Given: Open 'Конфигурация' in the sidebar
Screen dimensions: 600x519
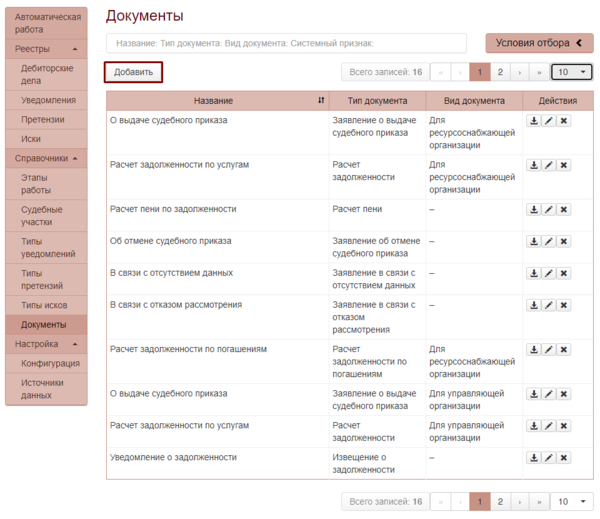Looking at the screenshot, I should tap(50, 364).
